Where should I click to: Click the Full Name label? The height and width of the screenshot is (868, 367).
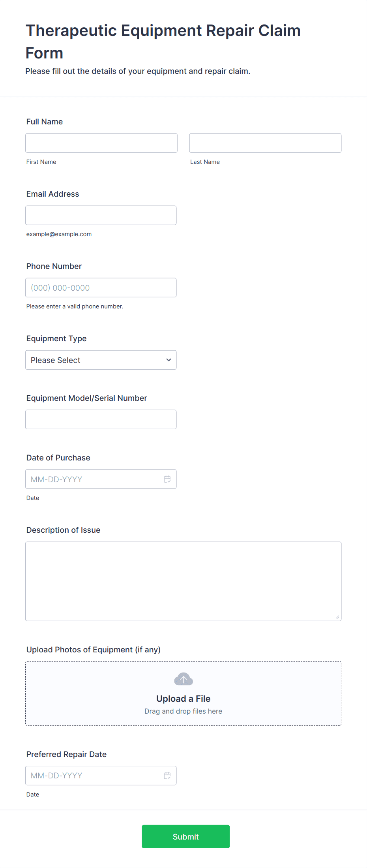click(45, 122)
